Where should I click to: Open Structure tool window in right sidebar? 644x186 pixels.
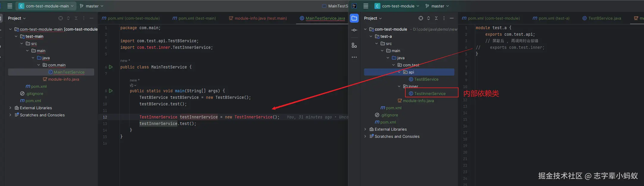(x=354, y=45)
